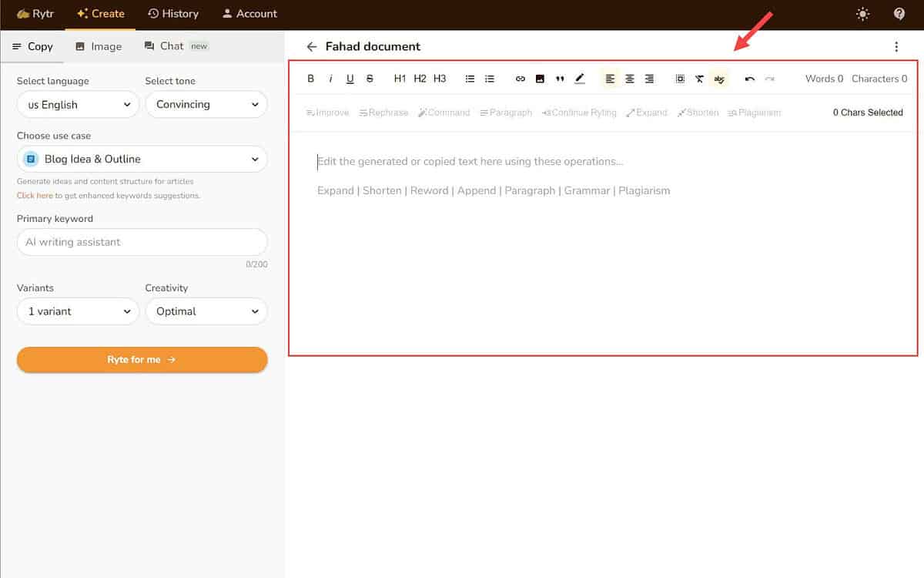Image resolution: width=924 pixels, height=578 pixels.
Task: Click the Rephrase text operation
Action: pyautogui.click(x=383, y=113)
